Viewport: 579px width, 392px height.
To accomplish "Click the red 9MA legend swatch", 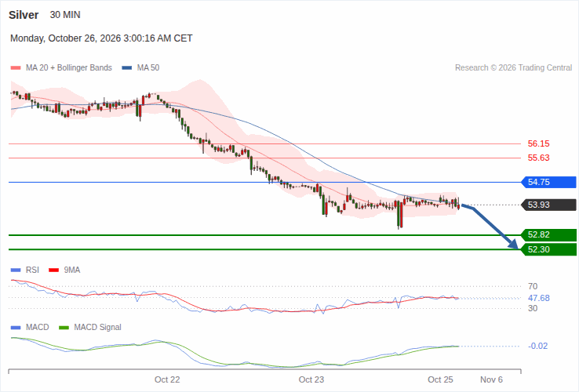I will tap(54, 270).
